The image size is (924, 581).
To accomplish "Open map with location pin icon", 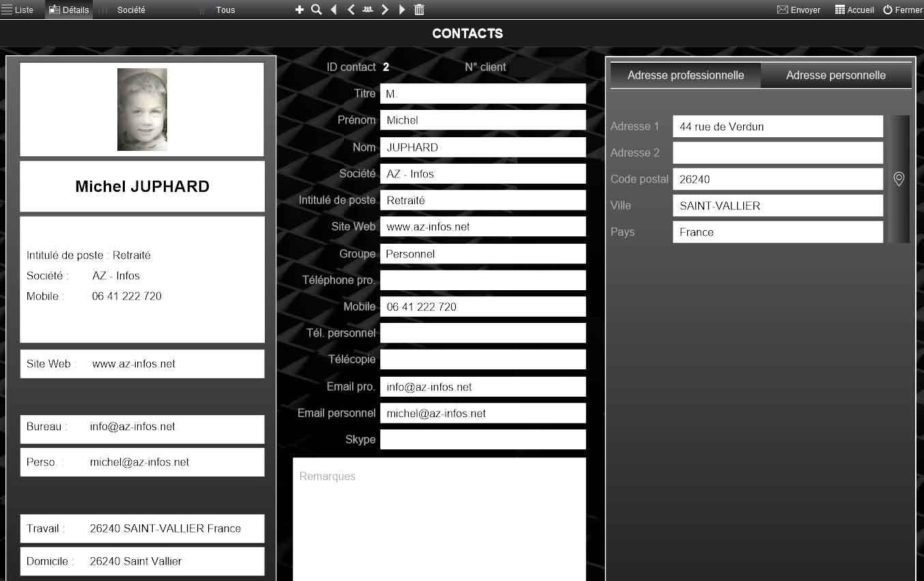I will coord(899,179).
